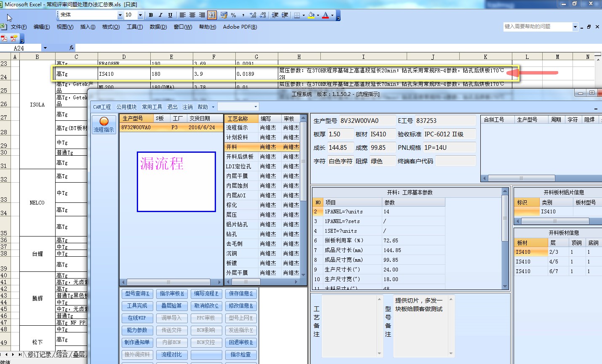Open 公用模块 menu in 工程系统
This screenshot has height=364, width=602.
[x=127, y=107]
